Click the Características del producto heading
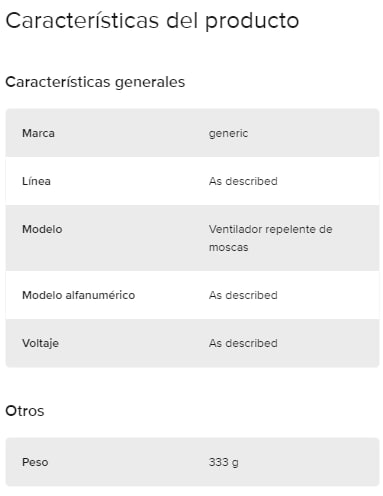Image resolution: width=383 pixels, height=496 pixels. [152, 21]
